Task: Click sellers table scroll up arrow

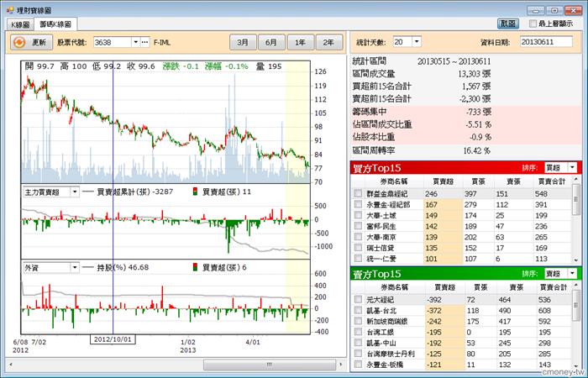Action: click(x=576, y=286)
